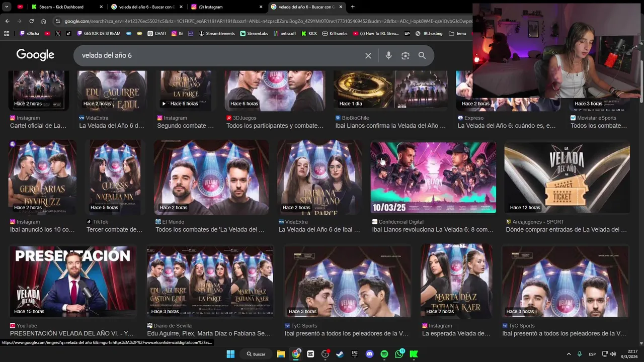Open CapCut from the taskbar
Image resolution: width=644 pixels, height=362 pixels.
tap(310, 354)
